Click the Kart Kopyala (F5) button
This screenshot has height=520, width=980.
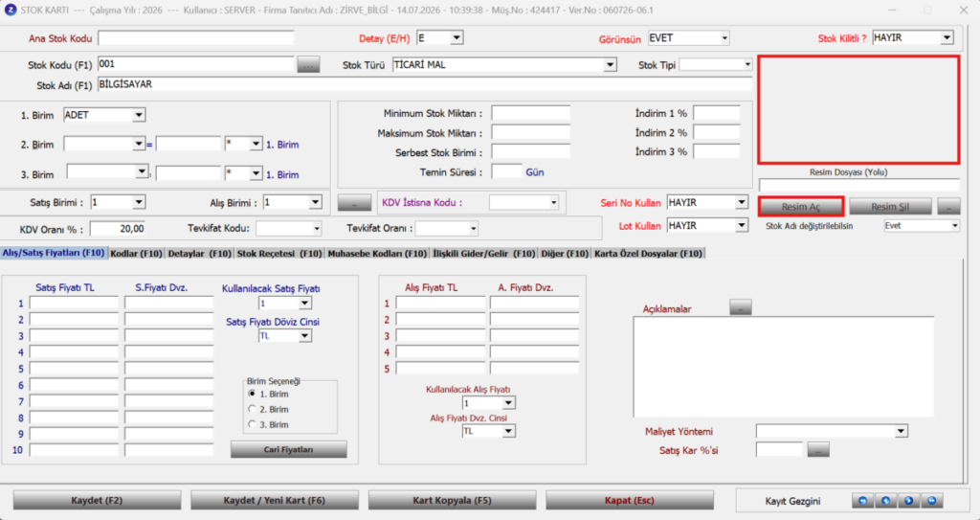click(x=452, y=501)
